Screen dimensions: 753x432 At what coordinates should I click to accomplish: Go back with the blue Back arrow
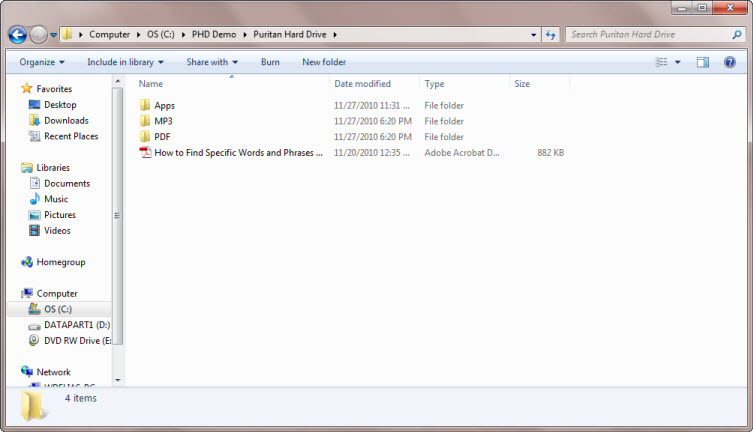point(17,35)
